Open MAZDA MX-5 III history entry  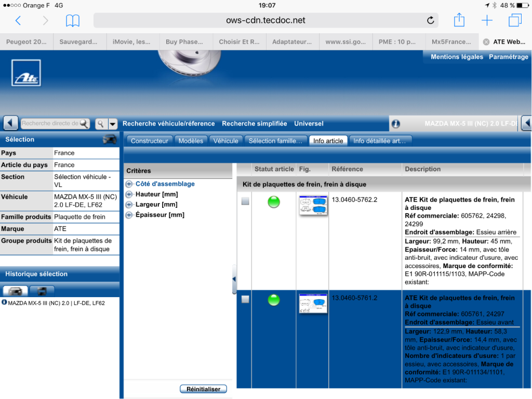56,303
